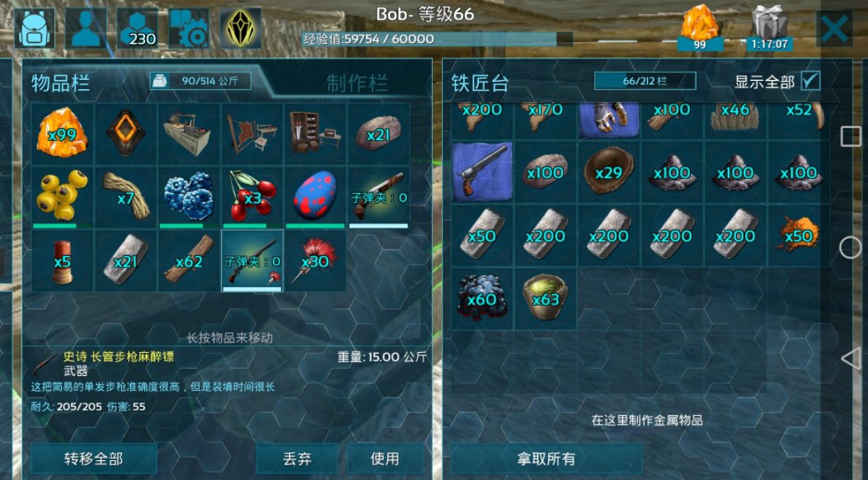Select the x63 green bowl item
This screenshot has width=868, height=480.
[546, 299]
